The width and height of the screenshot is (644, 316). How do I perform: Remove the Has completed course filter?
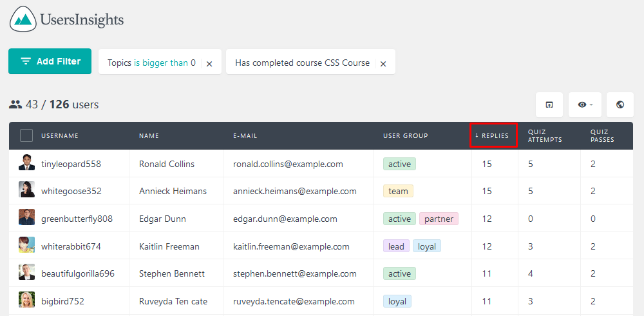click(x=383, y=64)
